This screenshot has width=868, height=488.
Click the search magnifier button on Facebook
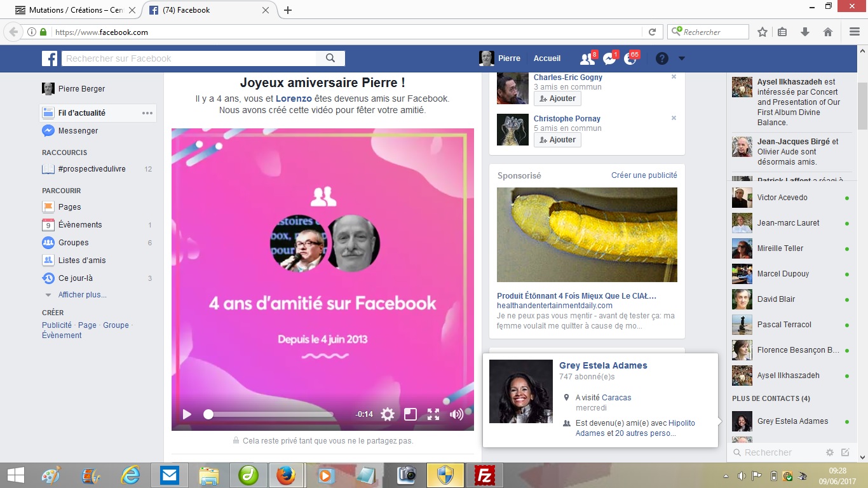point(330,58)
